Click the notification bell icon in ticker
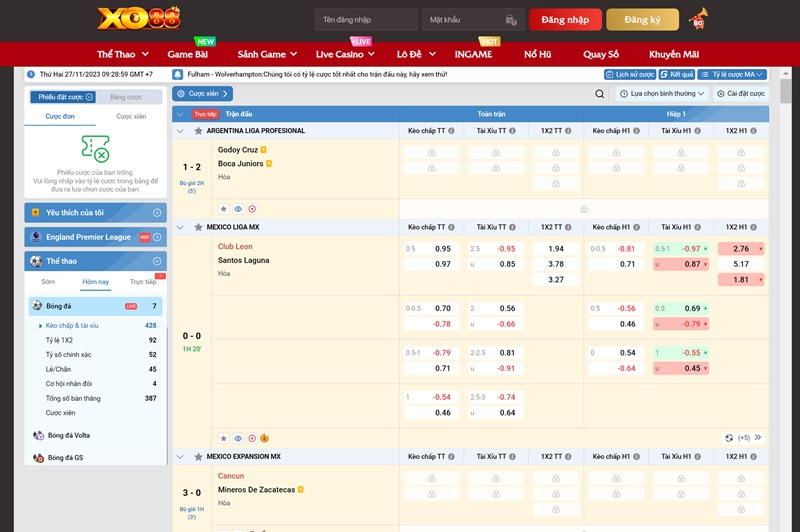The width and height of the screenshot is (800, 532). pyautogui.click(x=178, y=74)
